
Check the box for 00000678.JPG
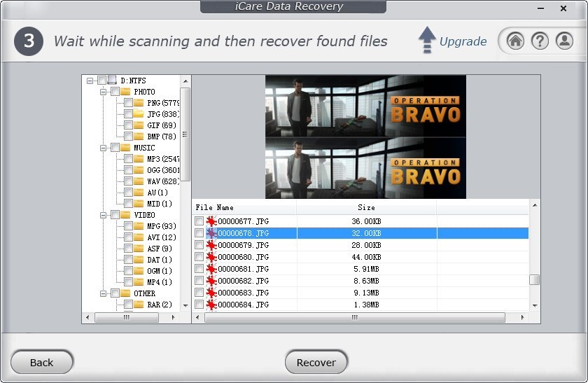pyautogui.click(x=199, y=233)
